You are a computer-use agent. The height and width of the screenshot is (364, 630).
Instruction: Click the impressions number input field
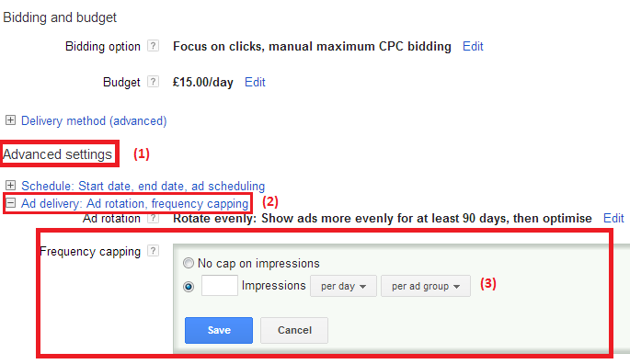pyautogui.click(x=220, y=286)
